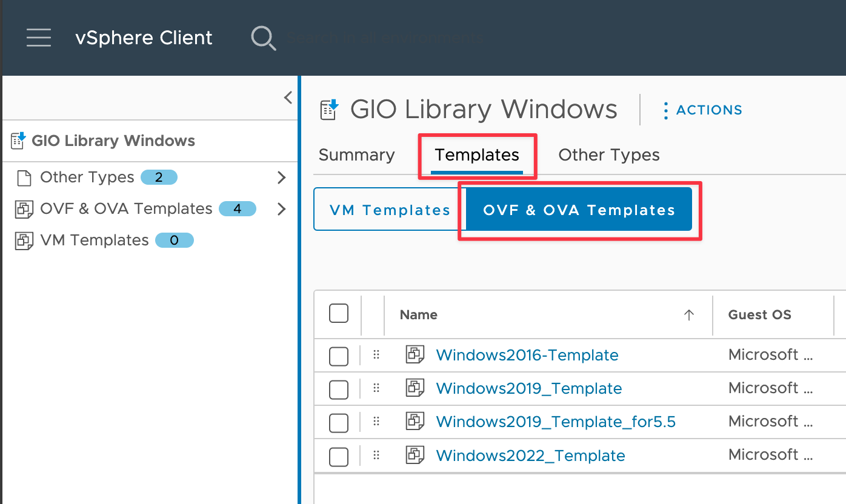Check the Windows2019_Template row checkbox
This screenshot has height=504, width=846.
[x=338, y=390]
